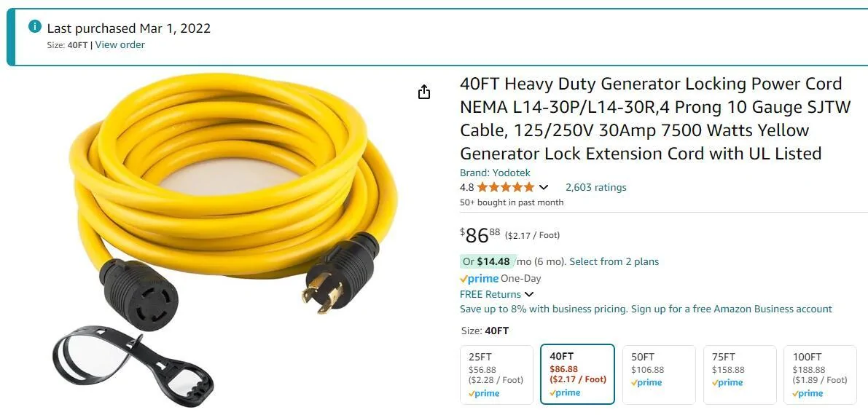The width and height of the screenshot is (868, 415).
Task: Visit the Brand: Yodotek store link
Action: tap(495, 173)
